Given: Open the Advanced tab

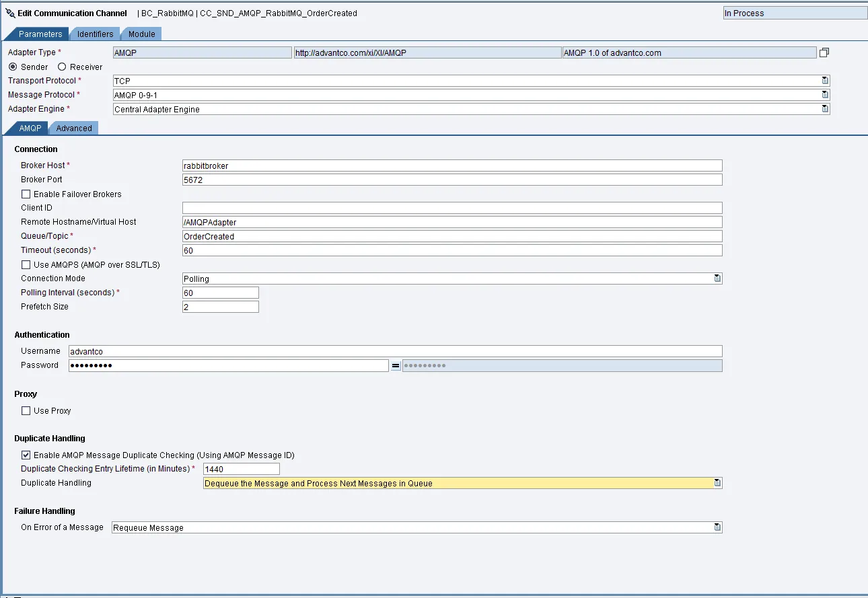Looking at the screenshot, I should pyautogui.click(x=74, y=128).
